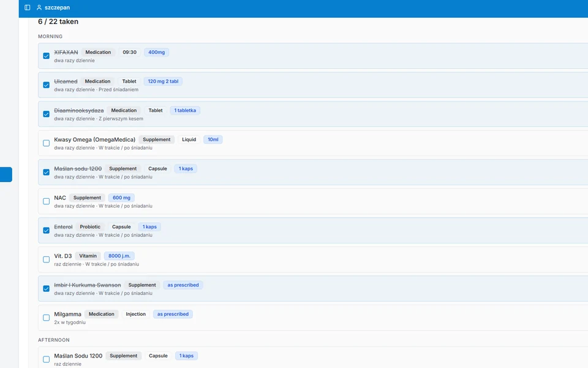Click the 2x w tygodniu note under Milgamma
Image resolution: width=588 pixels, height=368 pixels.
pyautogui.click(x=70, y=322)
